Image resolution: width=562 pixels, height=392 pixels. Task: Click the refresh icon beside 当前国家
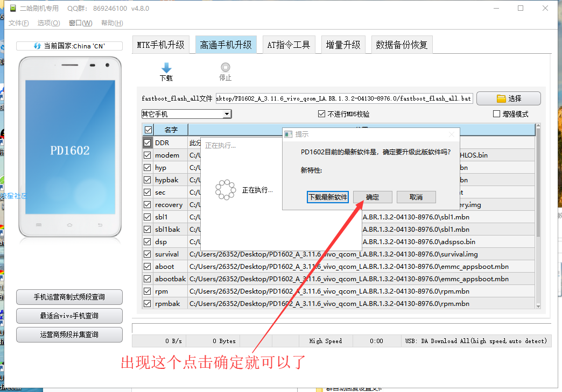click(37, 46)
